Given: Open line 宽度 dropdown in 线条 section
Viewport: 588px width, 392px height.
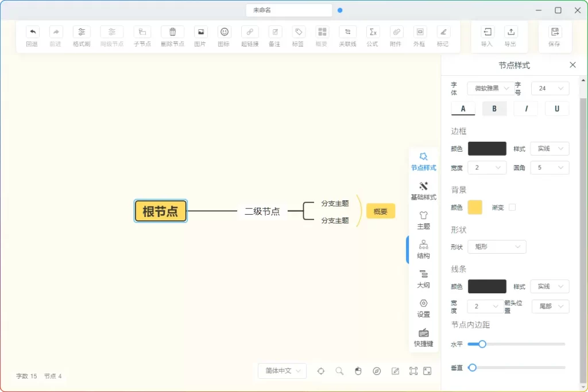Looking at the screenshot, I should (485, 306).
